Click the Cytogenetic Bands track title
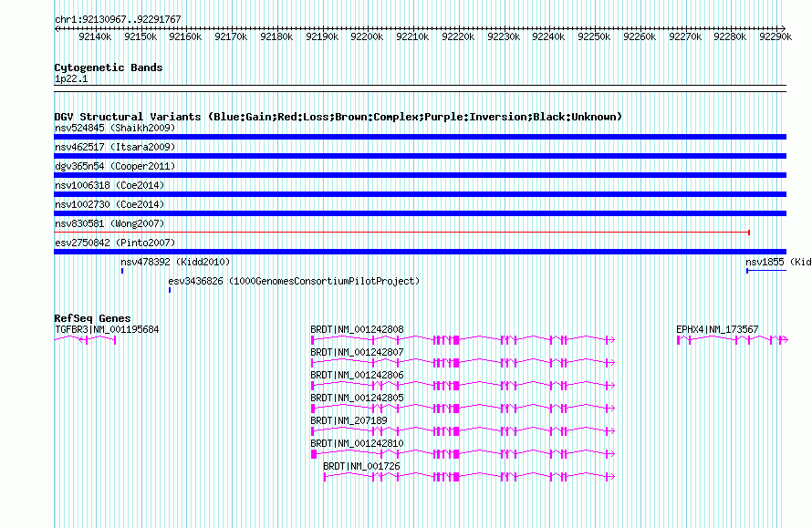812x528 pixels. tap(109, 67)
